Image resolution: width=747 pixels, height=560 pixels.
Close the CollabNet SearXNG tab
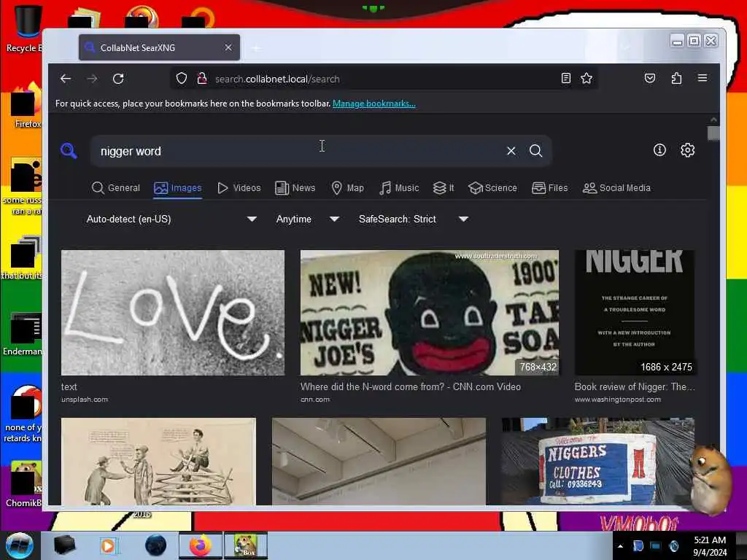click(x=228, y=47)
